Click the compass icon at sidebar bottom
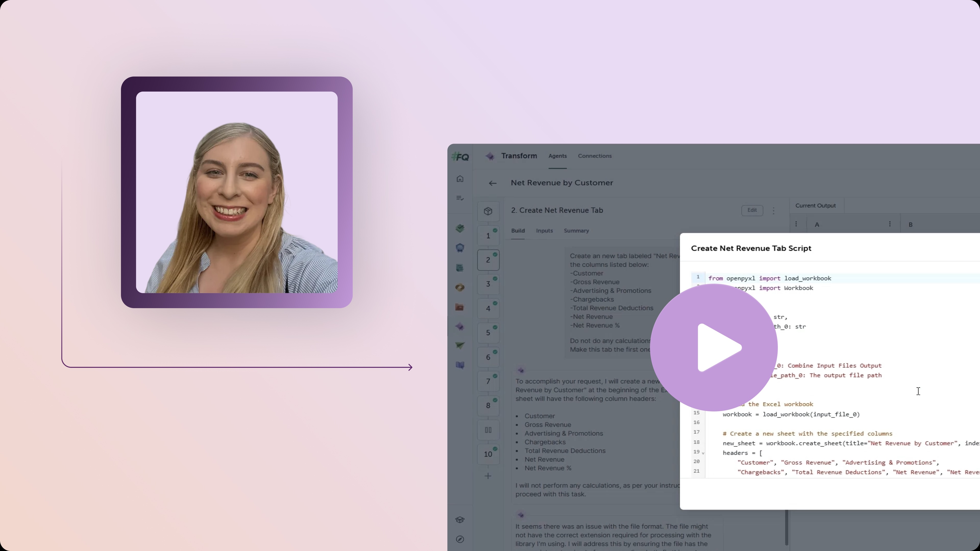 [460, 539]
